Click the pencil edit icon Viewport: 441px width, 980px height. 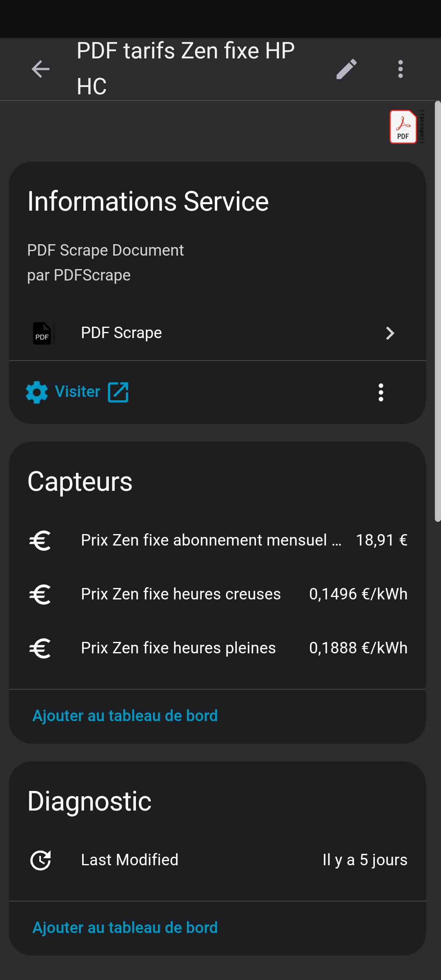[347, 69]
